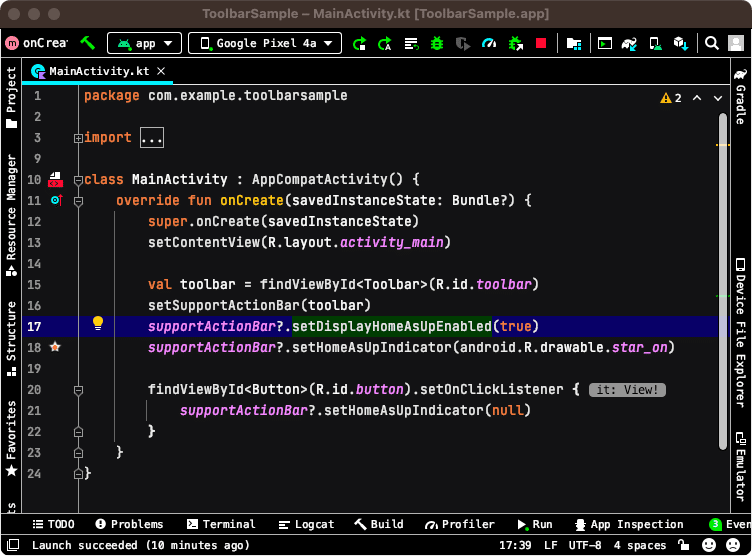Open the Project Structure icon
The width and height of the screenshot is (752, 556).
(574, 44)
